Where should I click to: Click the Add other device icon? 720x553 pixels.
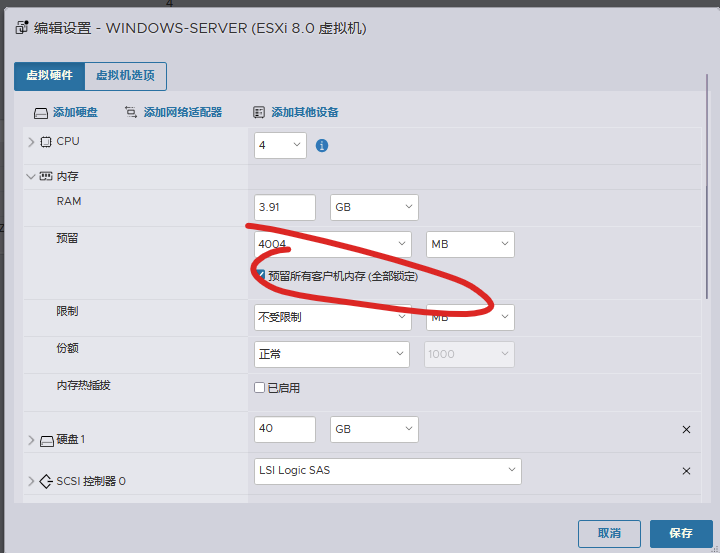pos(259,113)
